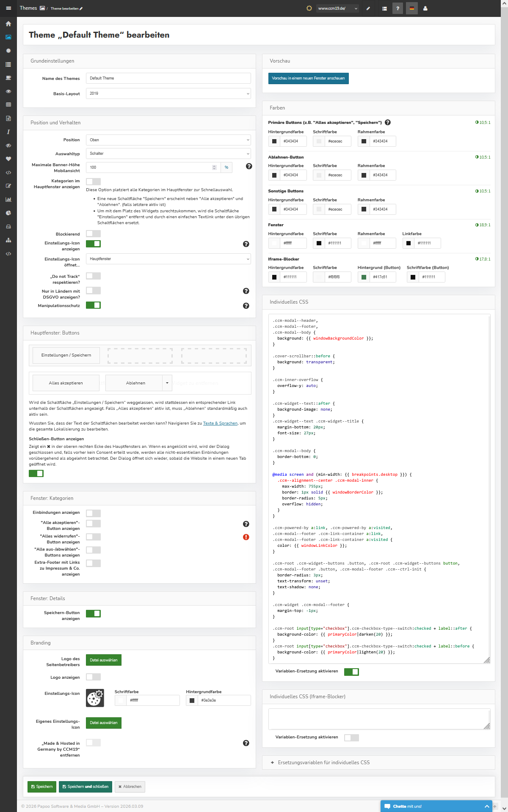The height and width of the screenshot is (812, 508).
Task: Click help icon next to Manipulationsschutz
Action: pos(246,306)
